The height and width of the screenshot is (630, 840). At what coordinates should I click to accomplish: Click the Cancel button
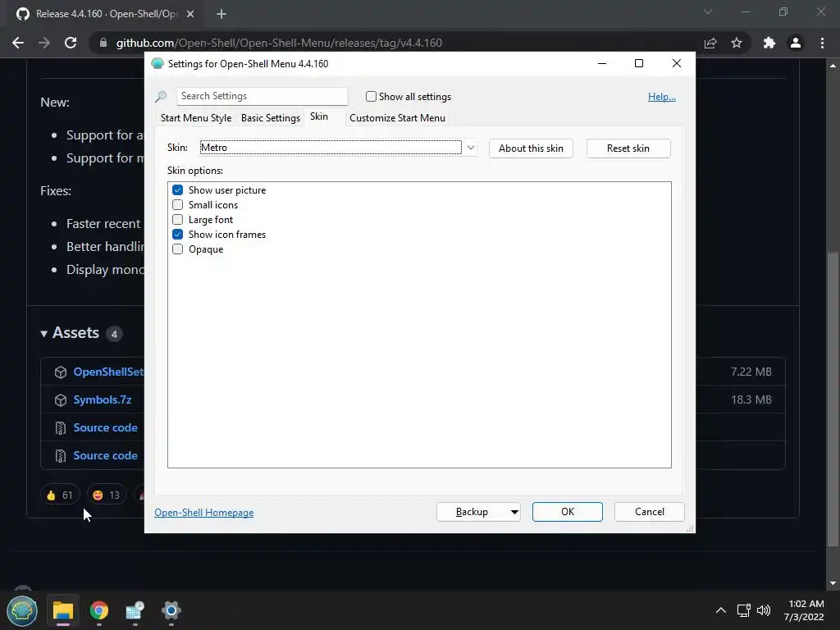point(650,512)
